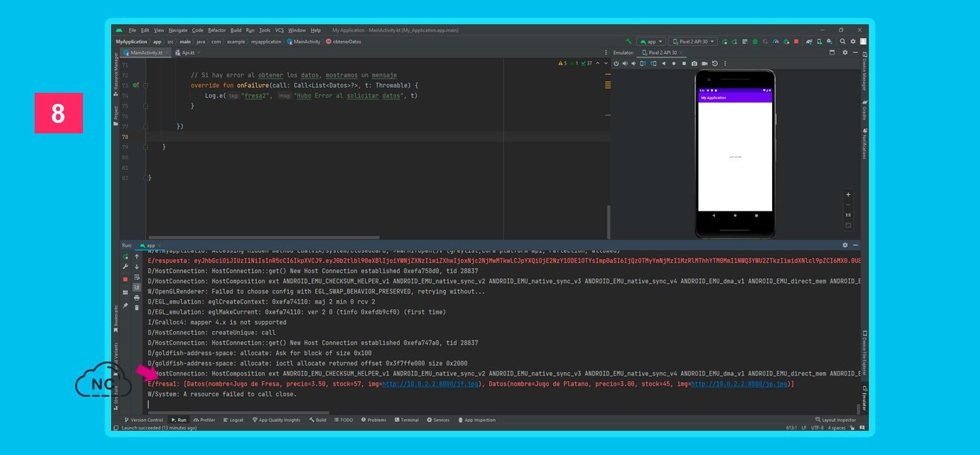
Task: Toggle fold marker at line 73
Action: (146, 85)
